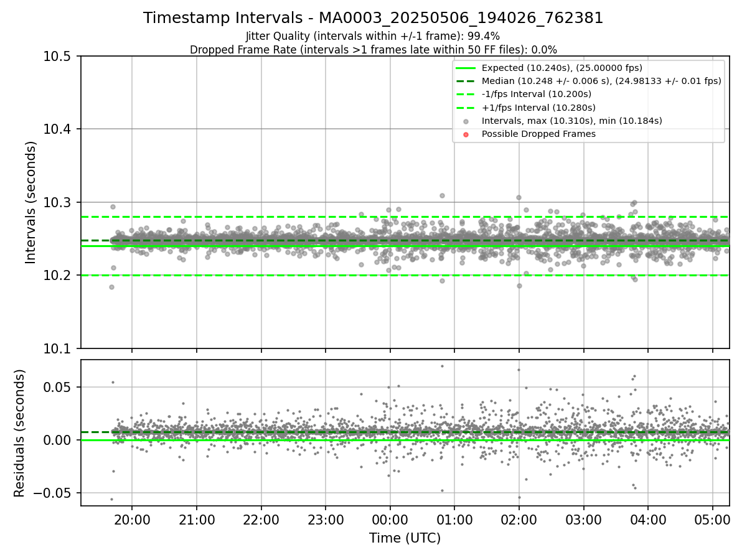Click the 10.5 y-axis tick label
The image size is (747, 560).
(x=58, y=57)
